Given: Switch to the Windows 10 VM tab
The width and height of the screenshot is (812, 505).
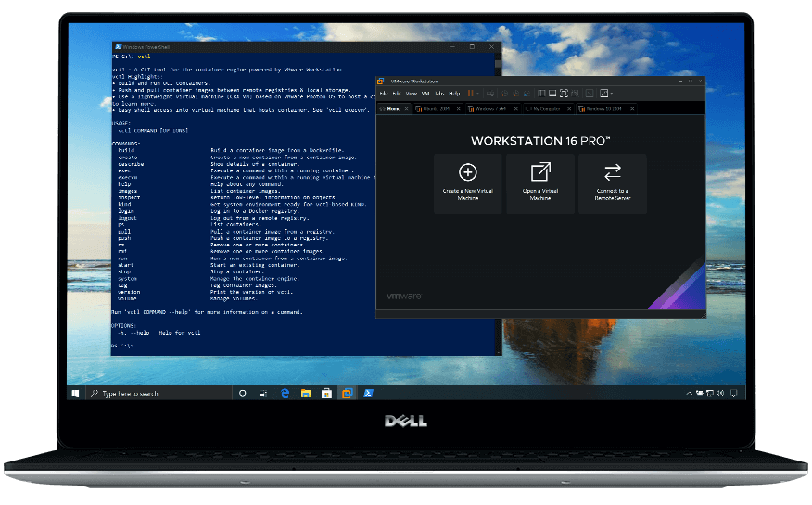Looking at the screenshot, I should (x=606, y=109).
